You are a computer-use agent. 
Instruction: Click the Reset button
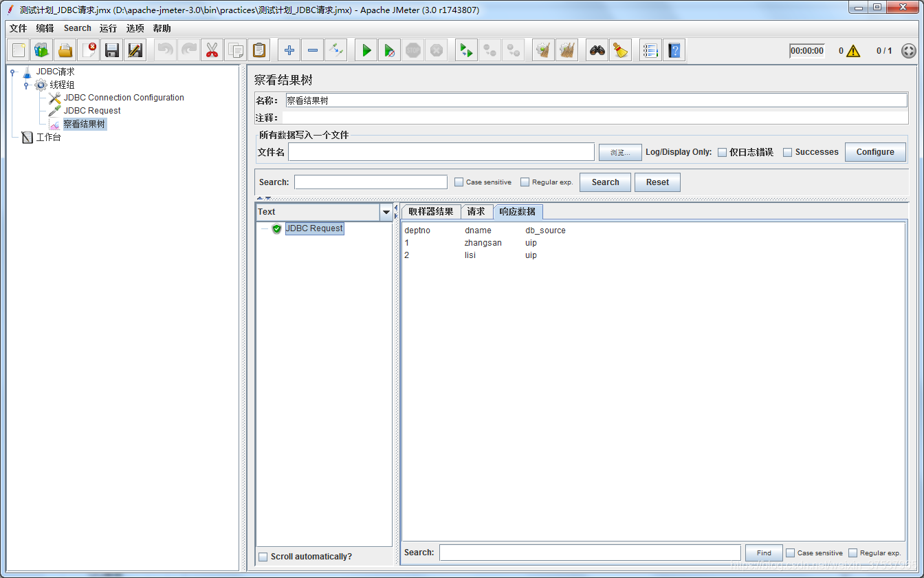(x=657, y=182)
